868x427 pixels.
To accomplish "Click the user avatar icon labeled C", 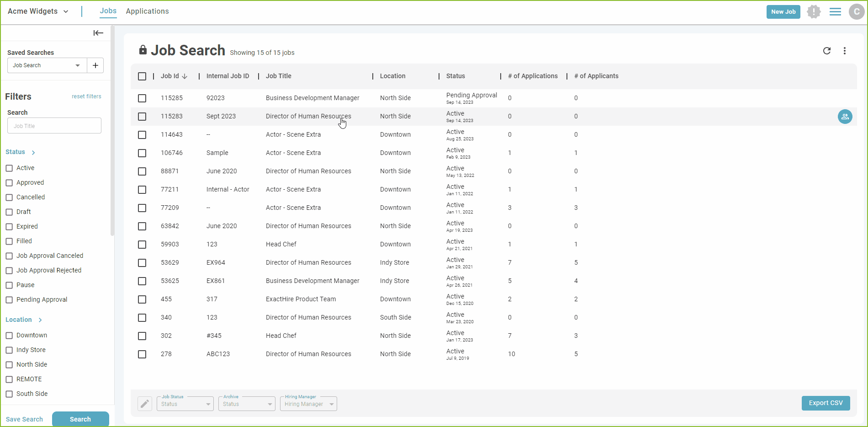I will click(x=857, y=11).
